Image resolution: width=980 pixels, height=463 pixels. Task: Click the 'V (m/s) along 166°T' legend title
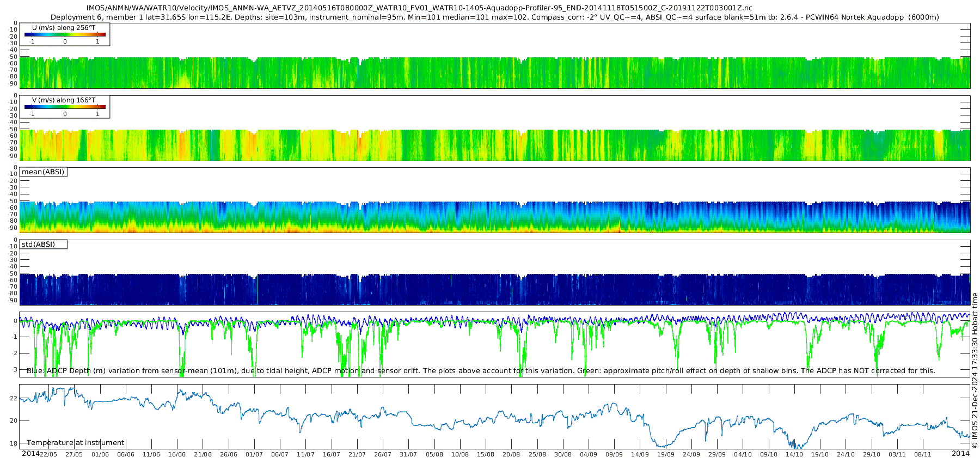pyautogui.click(x=64, y=100)
